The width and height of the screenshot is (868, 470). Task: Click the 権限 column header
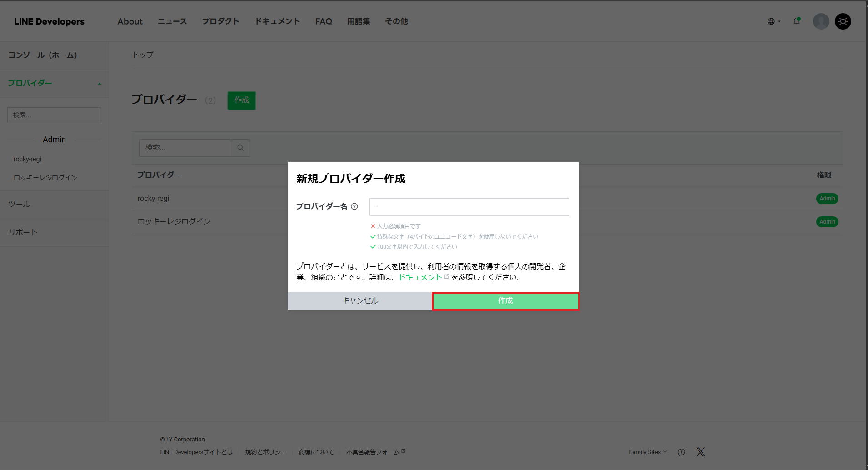(x=824, y=175)
